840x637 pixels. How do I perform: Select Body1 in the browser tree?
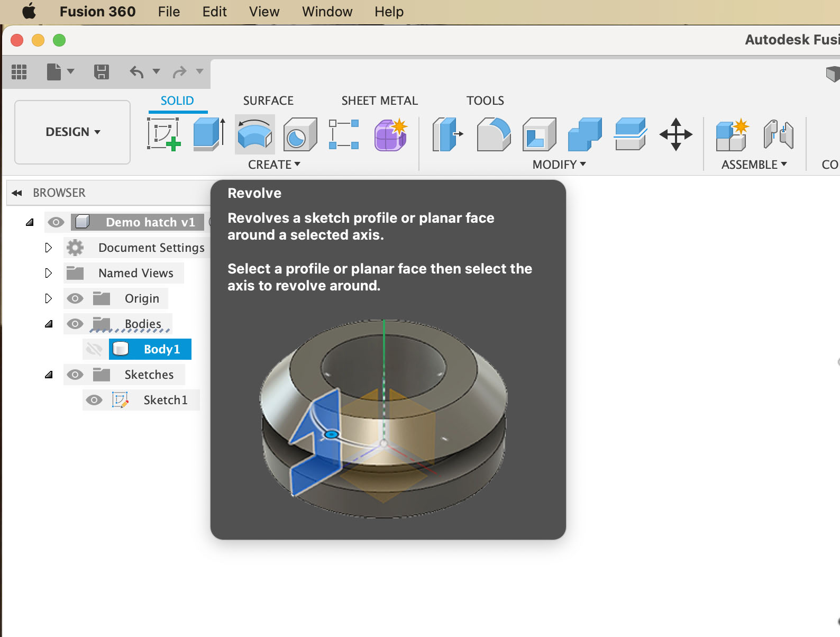tap(161, 349)
